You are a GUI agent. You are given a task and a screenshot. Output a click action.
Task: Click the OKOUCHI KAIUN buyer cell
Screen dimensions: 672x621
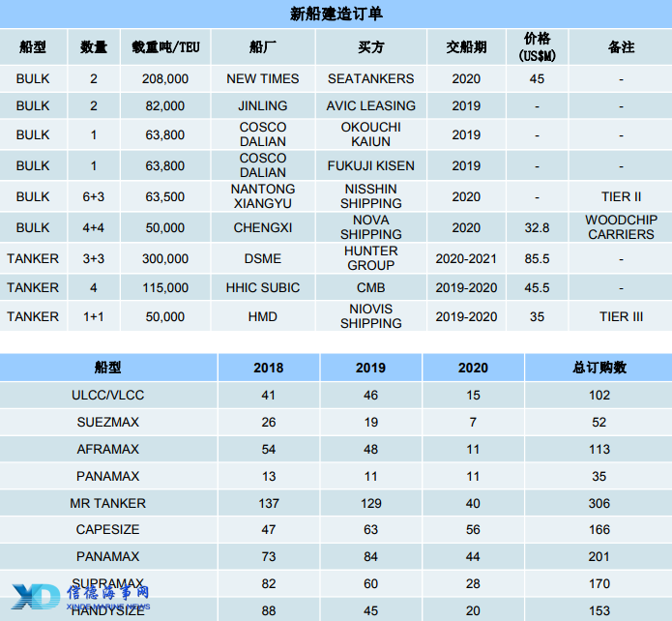click(370, 134)
